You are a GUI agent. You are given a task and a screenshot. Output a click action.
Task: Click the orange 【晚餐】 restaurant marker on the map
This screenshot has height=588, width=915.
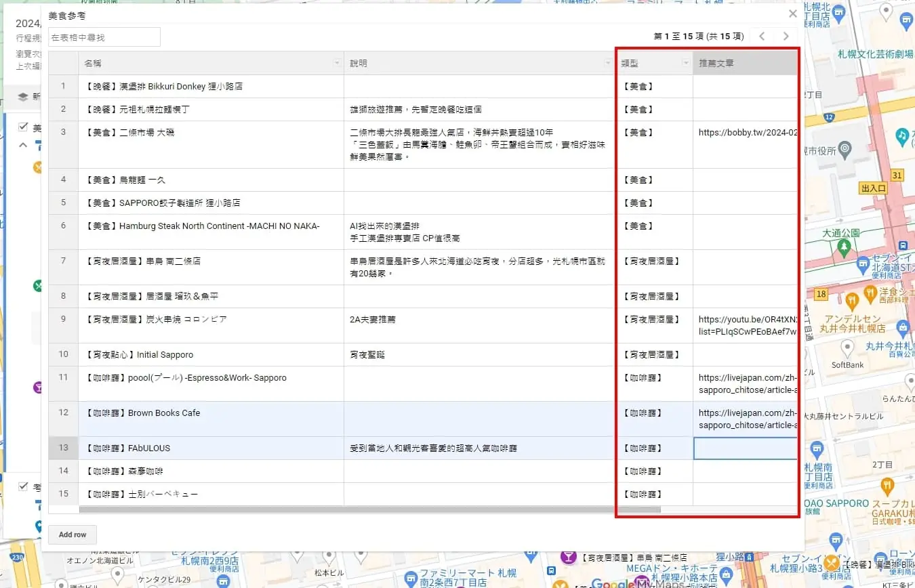[x=832, y=564]
